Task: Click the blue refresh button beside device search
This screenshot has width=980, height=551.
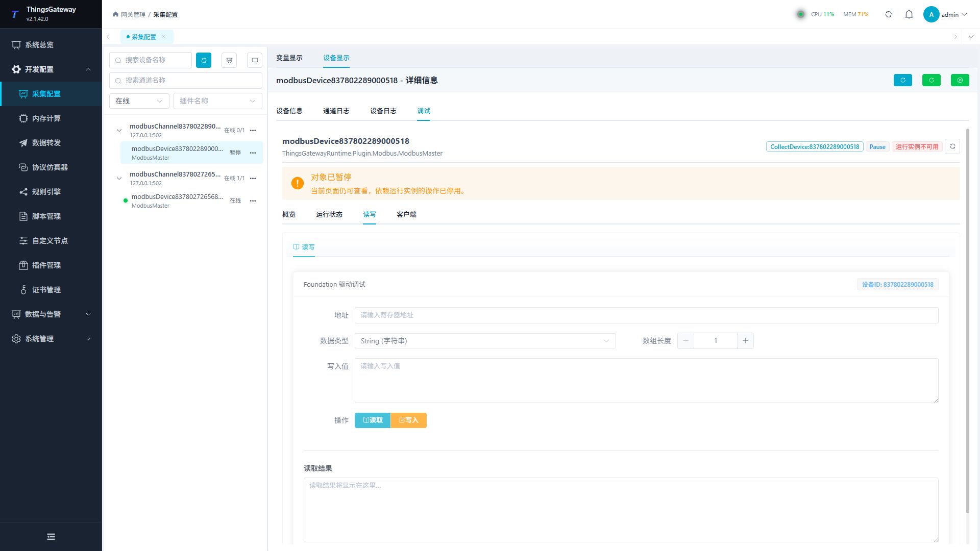Action: [x=204, y=60]
